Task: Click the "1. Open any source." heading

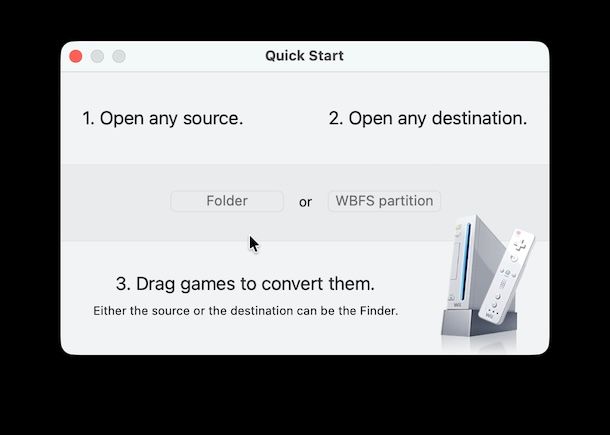Action: 162,118
